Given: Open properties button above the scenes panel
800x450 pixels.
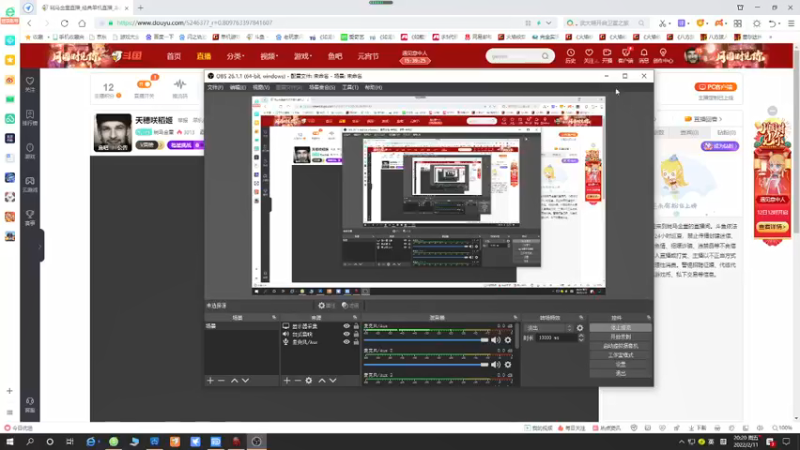Looking at the screenshot, I should pyautogui.click(x=327, y=306).
